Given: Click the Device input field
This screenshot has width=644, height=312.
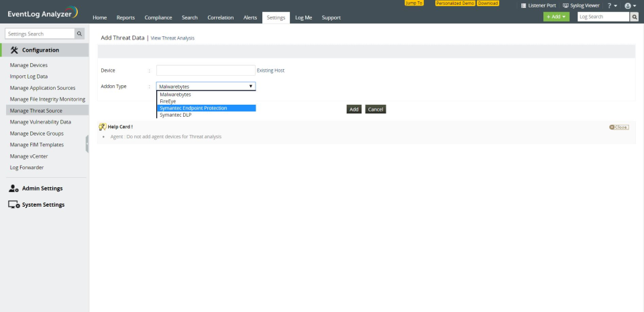Looking at the screenshot, I should 206,70.
